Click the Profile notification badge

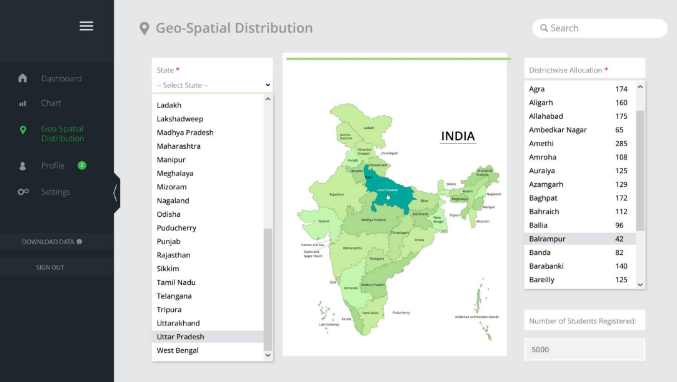tap(82, 165)
